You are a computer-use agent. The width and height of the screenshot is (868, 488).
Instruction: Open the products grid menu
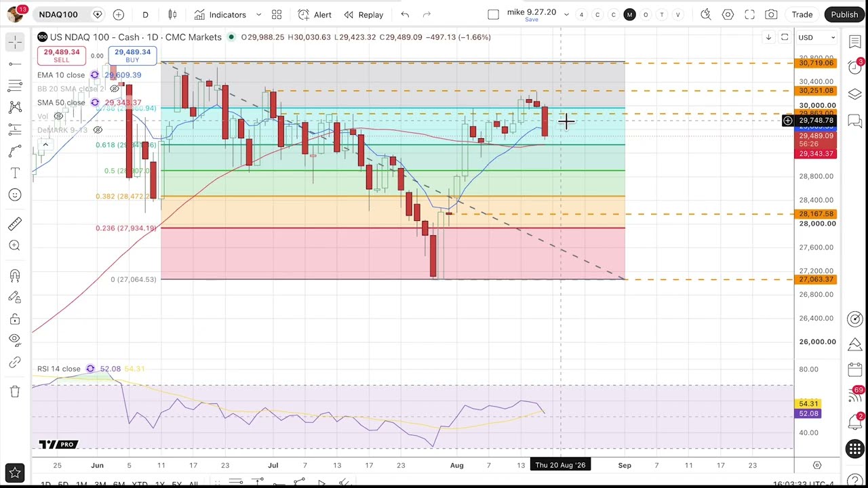[x=854, y=449]
